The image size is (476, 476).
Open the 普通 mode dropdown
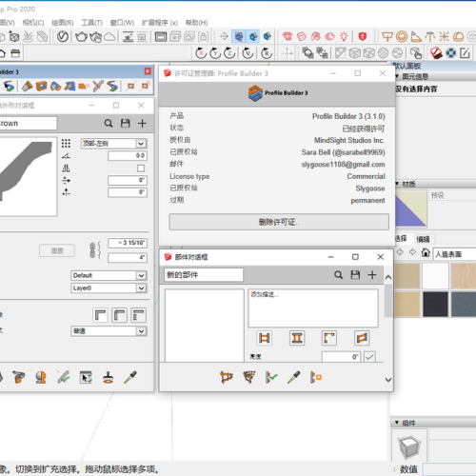109,331
